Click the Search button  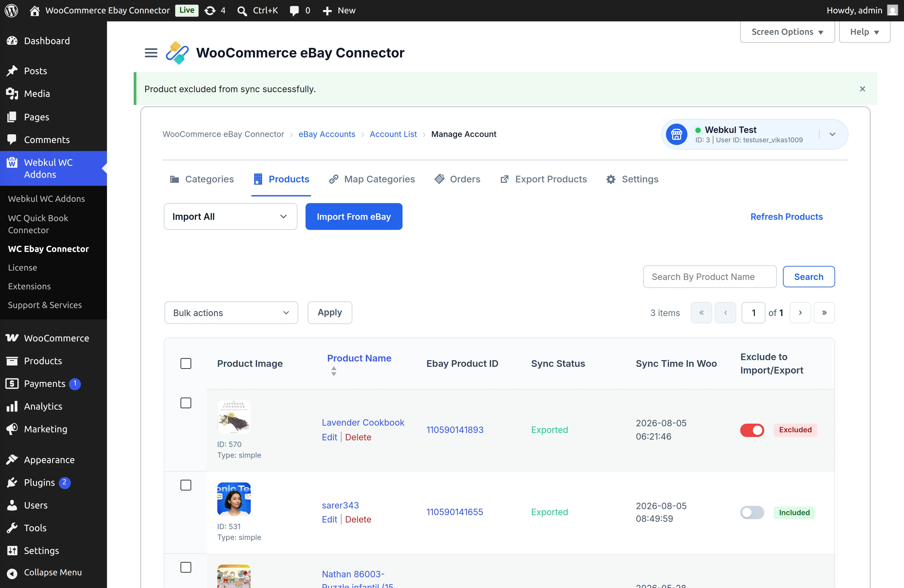click(809, 277)
